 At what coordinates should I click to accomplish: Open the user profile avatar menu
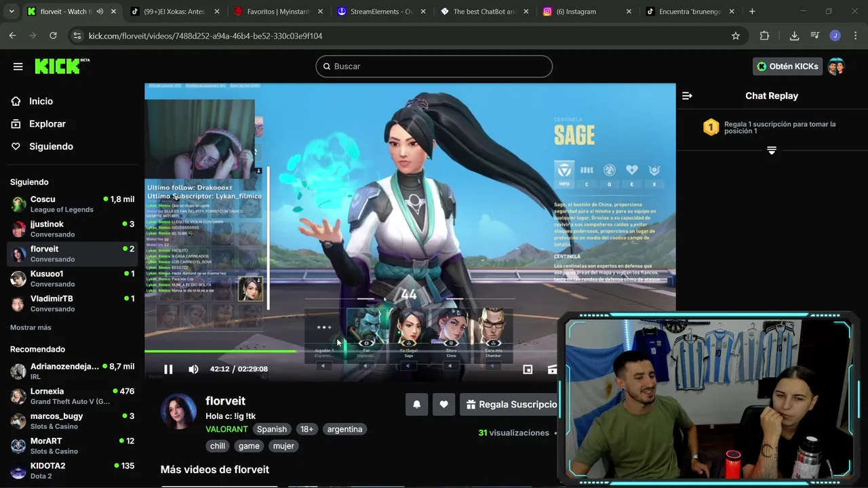836,66
